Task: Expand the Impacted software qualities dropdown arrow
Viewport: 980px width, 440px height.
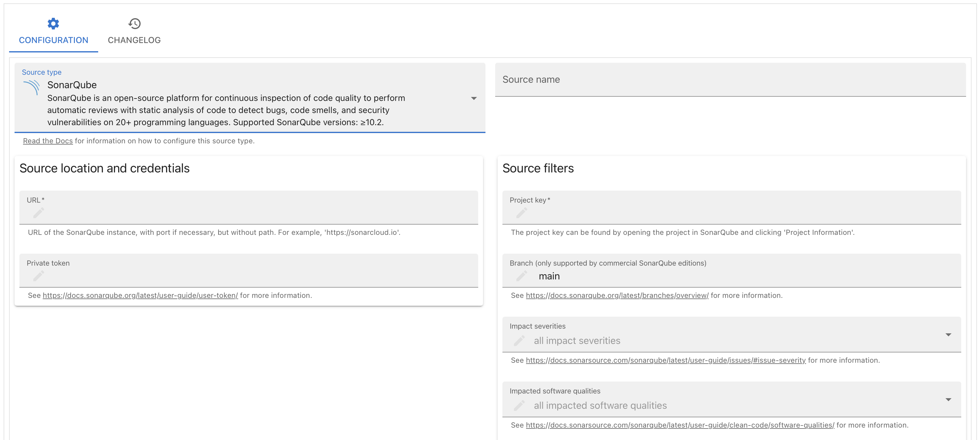Action: click(948, 400)
